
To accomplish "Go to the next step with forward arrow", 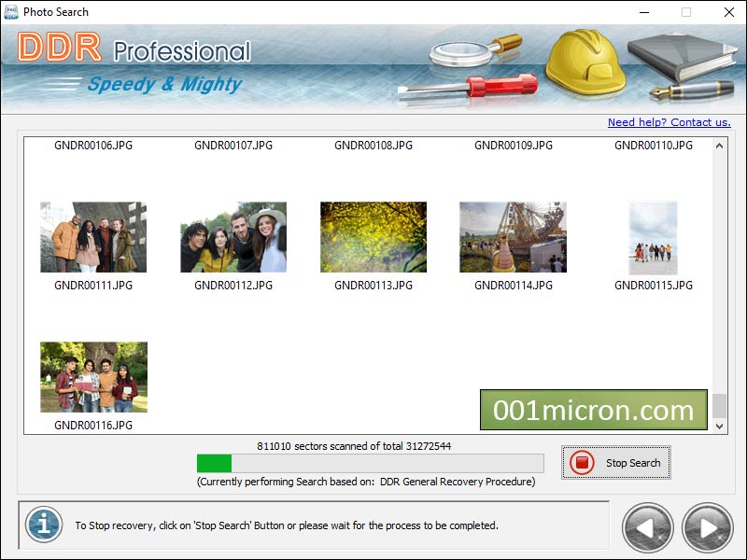I will [x=707, y=527].
